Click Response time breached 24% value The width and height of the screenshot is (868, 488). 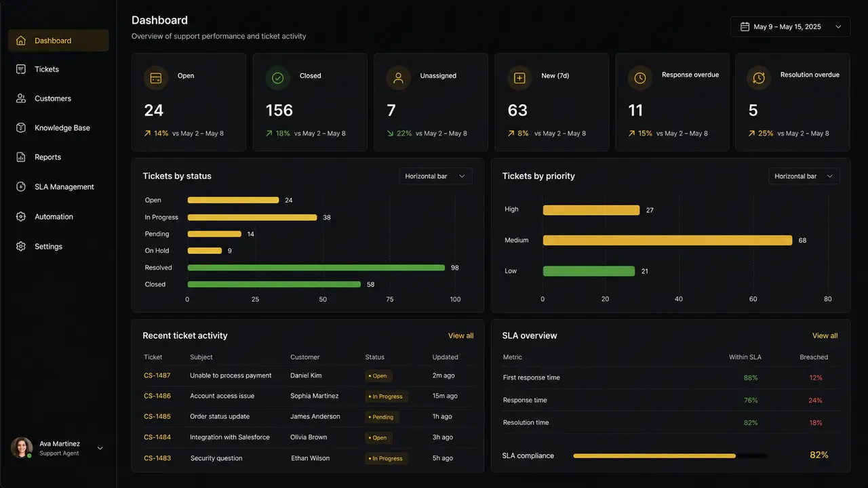pyautogui.click(x=815, y=400)
